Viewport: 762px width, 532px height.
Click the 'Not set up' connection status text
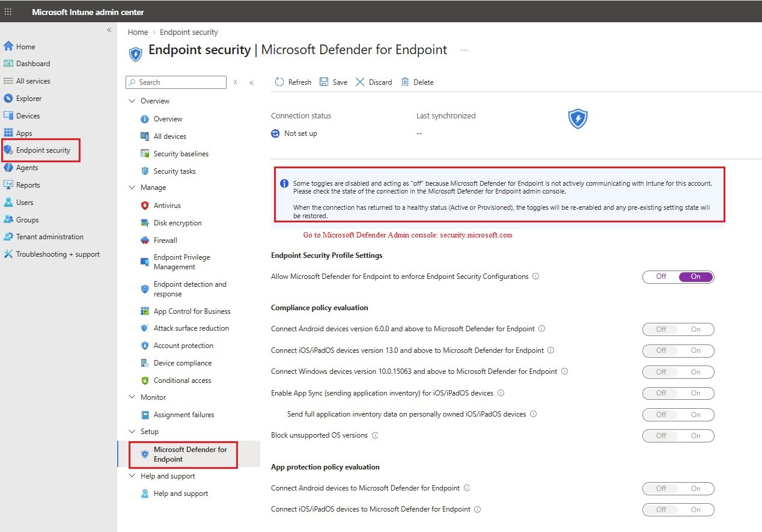pyautogui.click(x=300, y=133)
